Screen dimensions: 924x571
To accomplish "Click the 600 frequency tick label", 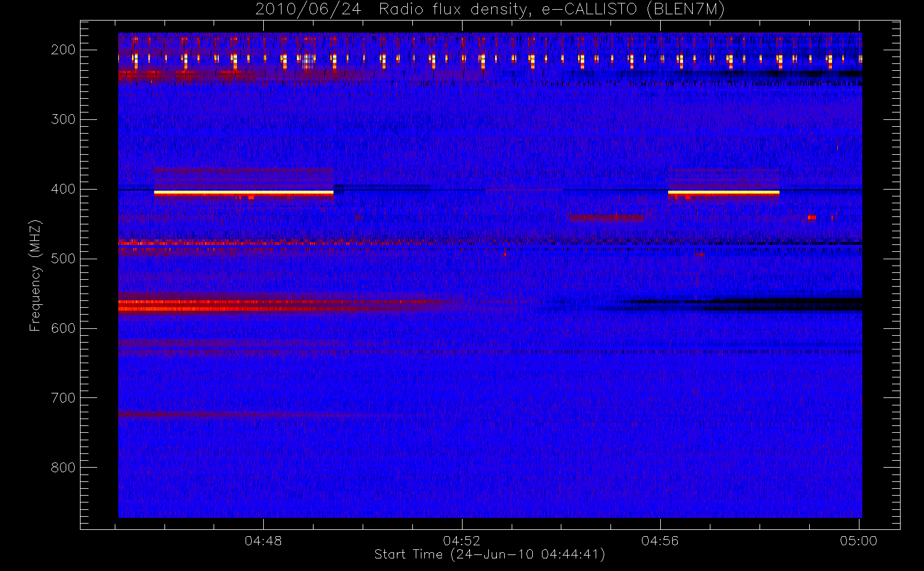I will coord(63,328).
